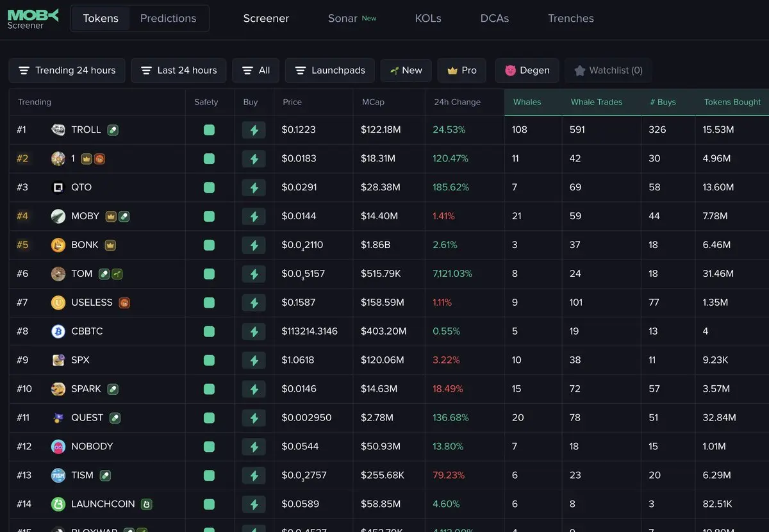
Task: Click the USELESS token name
Action: pos(92,303)
